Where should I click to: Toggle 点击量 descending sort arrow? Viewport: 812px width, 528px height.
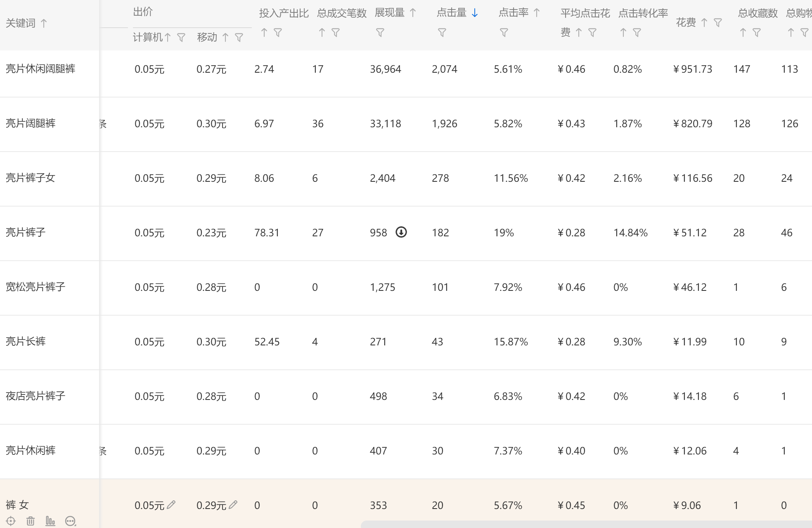point(475,13)
